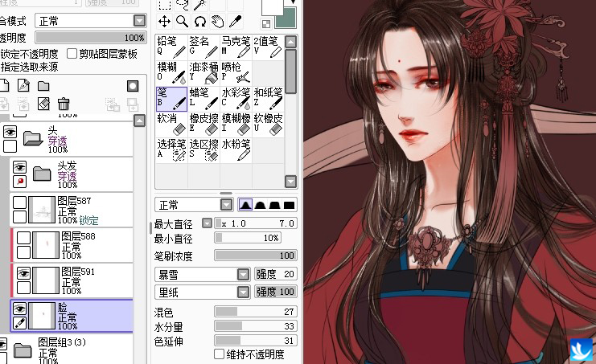Screen dimensions: 596x364
Task: Enable the 剪贴图层蒙板 checkbox
Action: [72, 54]
